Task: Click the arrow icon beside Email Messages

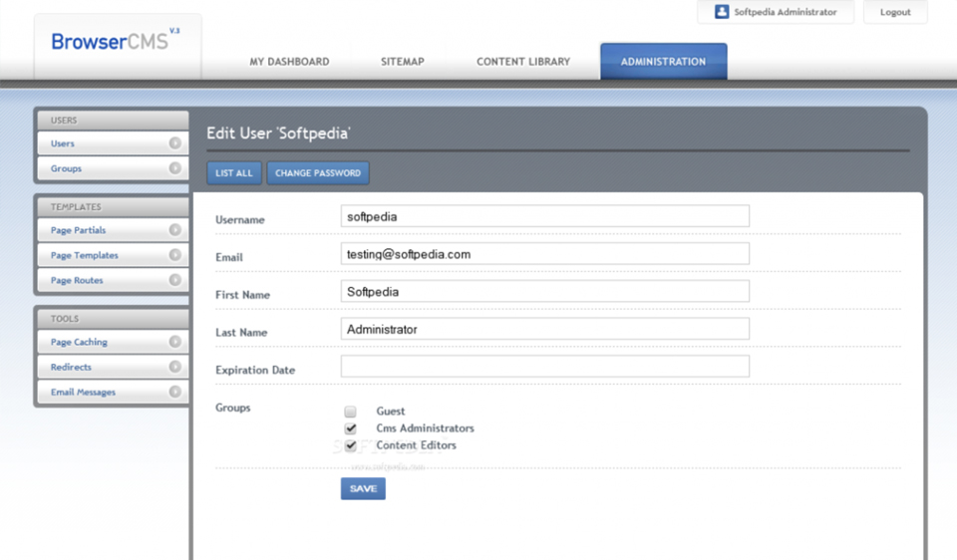Action: [x=175, y=392]
